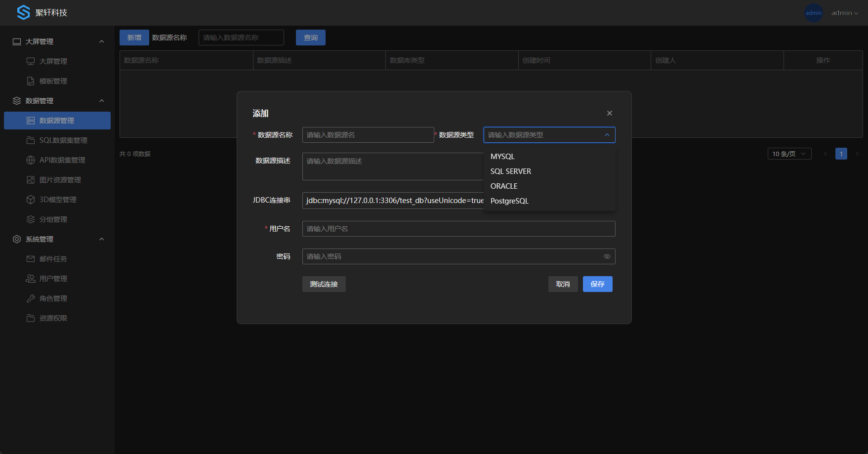This screenshot has height=454, width=868.
Task: Open the 10 条/页 page size dropdown
Action: [789, 154]
